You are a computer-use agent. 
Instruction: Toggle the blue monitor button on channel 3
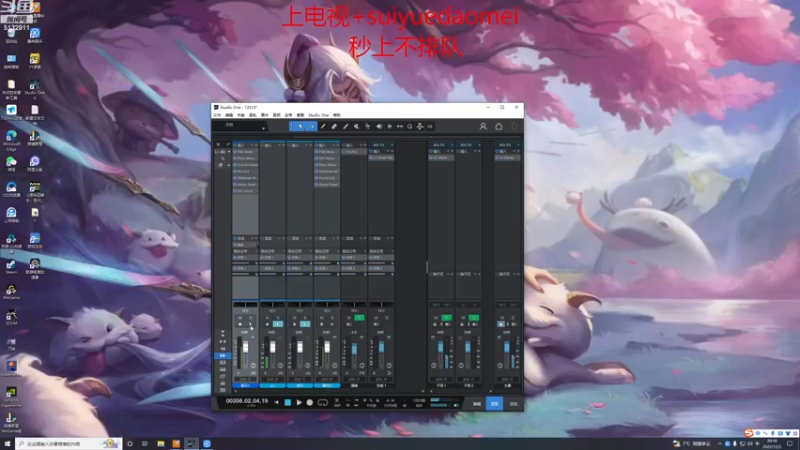pyautogui.click(x=305, y=324)
